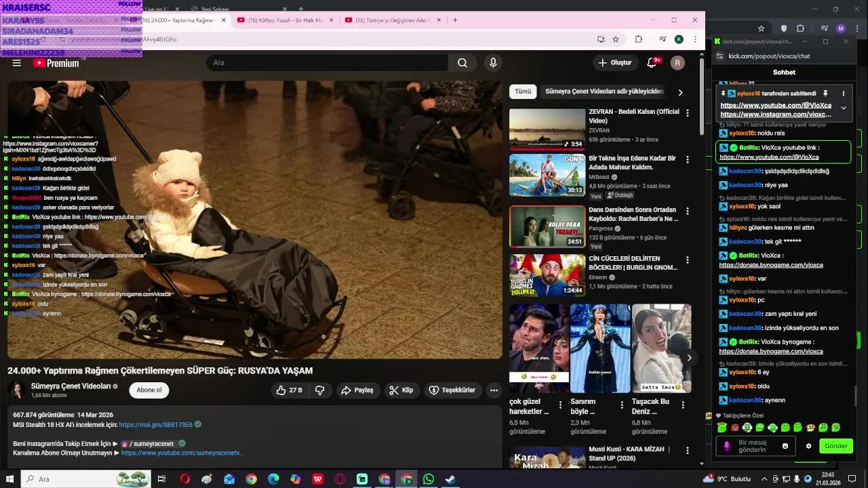This screenshot has width=868, height=488.
Task: Open Chrome profile R in YouTube window
Action: point(679,39)
